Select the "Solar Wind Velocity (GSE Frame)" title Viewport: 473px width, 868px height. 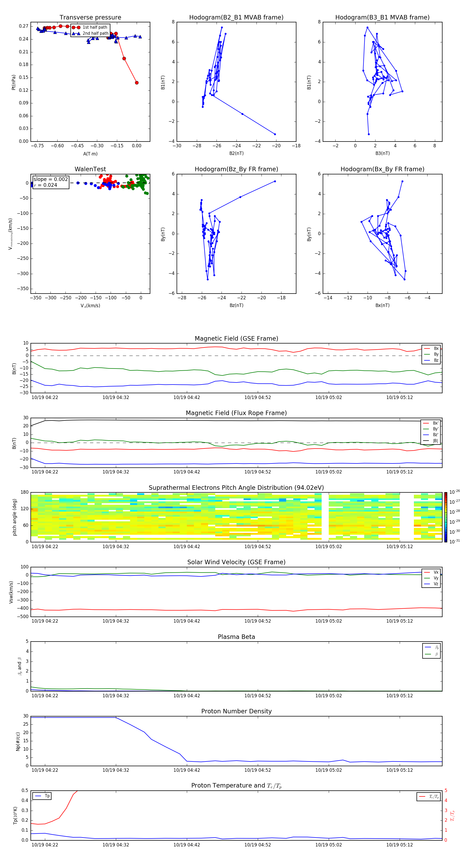(236, 562)
